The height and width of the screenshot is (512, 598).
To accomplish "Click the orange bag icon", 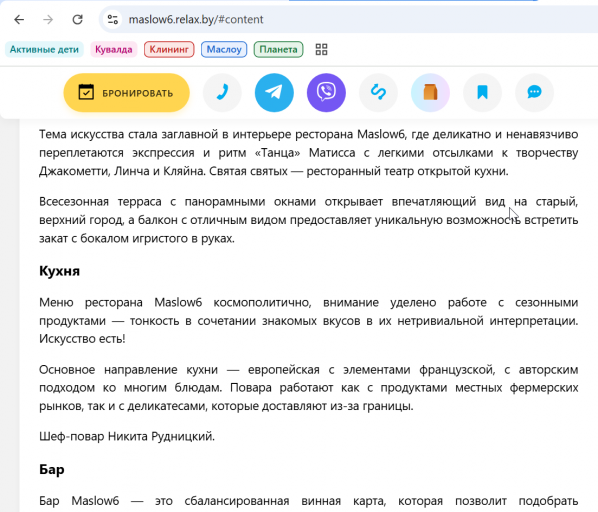I will click(x=430, y=93).
